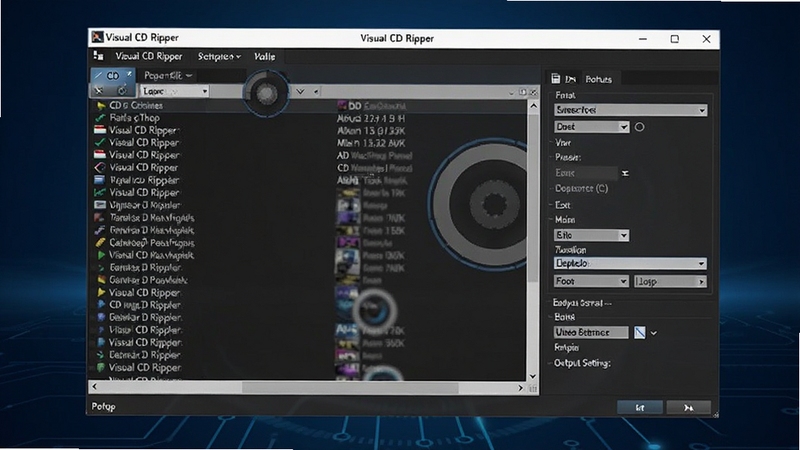Click the horizontal scrollbar's right arrow

click(x=520, y=388)
